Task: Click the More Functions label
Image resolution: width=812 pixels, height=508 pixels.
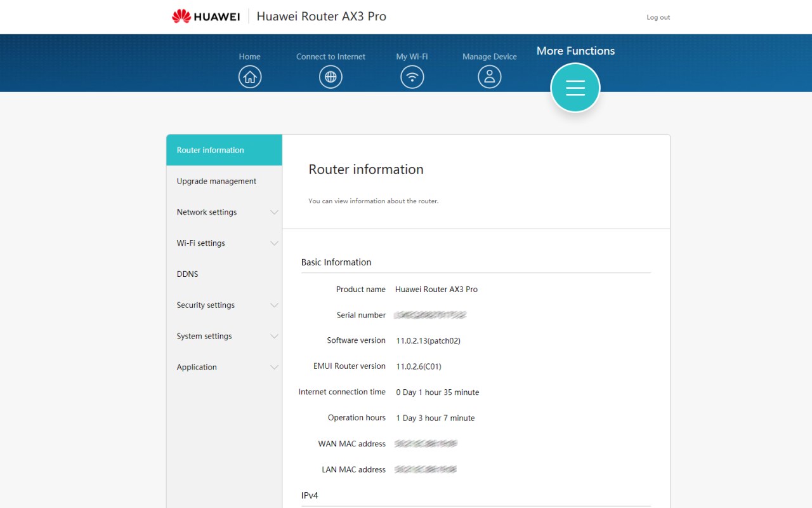Action: click(x=575, y=51)
